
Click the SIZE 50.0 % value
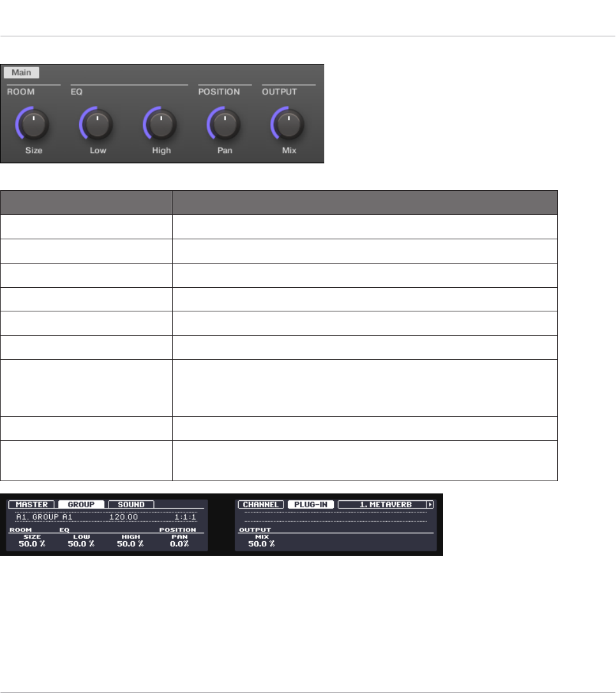click(32, 544)
